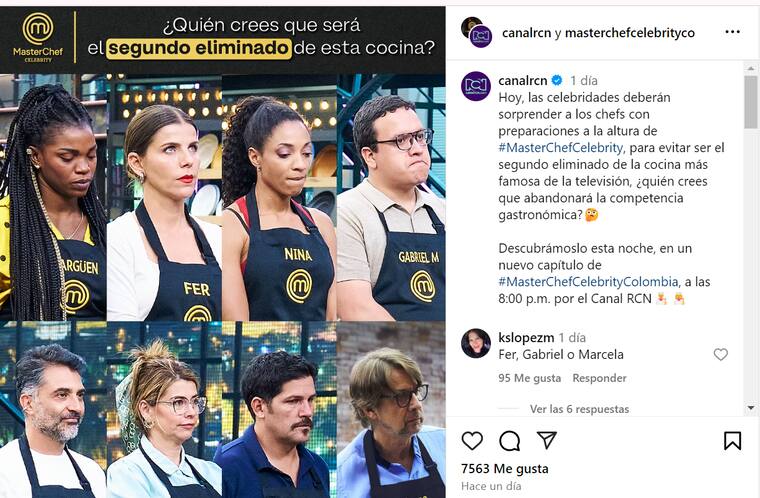Screen dimensions: 760x498
Task: Open the #MasterChefCelebrity hashtag link
Action: point(560,147)
